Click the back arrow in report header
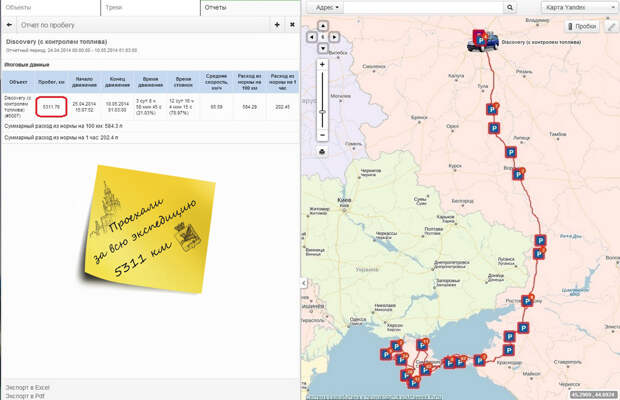 [10, 24]
